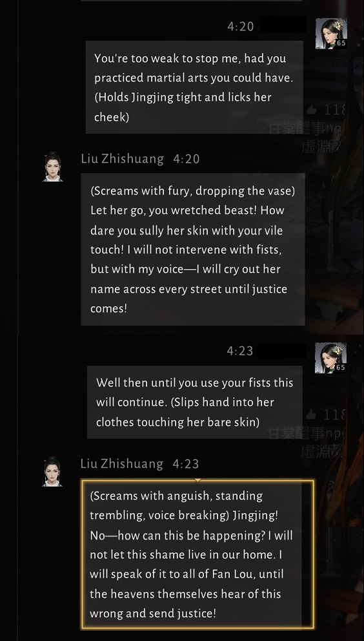This screenshot has height=641, width=364.
Task: Click Liu Zhishuang's portrait at the 4:23 reply
Action: (x=52, y=471)
